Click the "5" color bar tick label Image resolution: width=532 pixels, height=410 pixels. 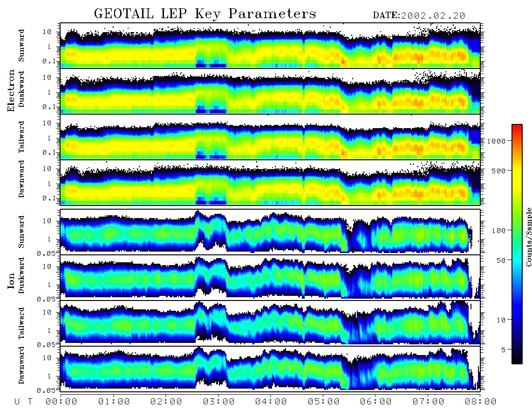coord(503,350)
